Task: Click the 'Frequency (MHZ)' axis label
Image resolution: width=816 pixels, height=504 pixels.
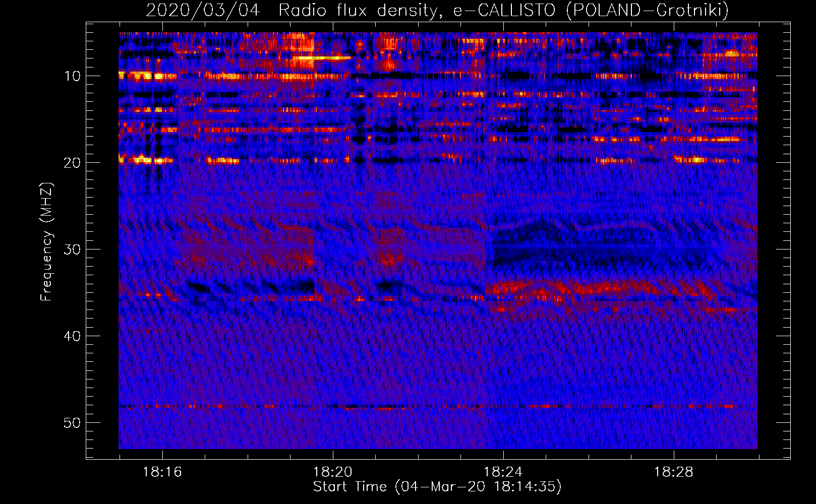Action: [x=46, y=242]
